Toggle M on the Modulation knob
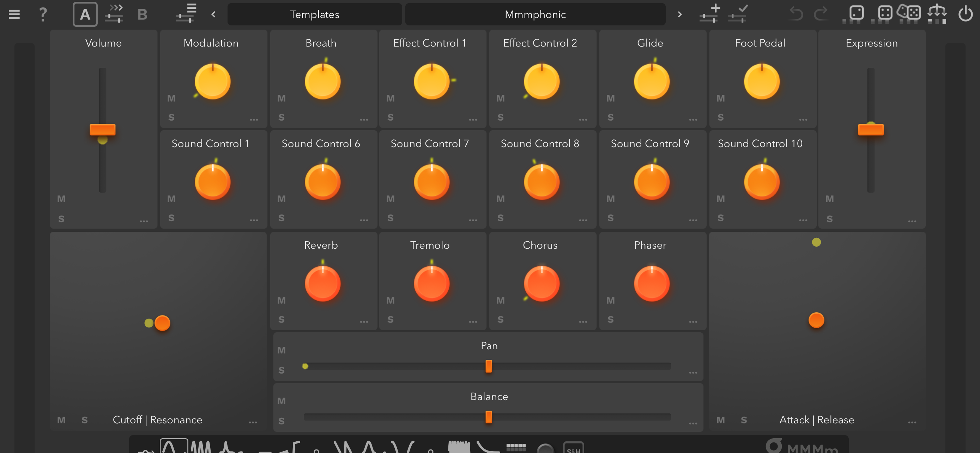Screen dimensions: 980x453 171,98
